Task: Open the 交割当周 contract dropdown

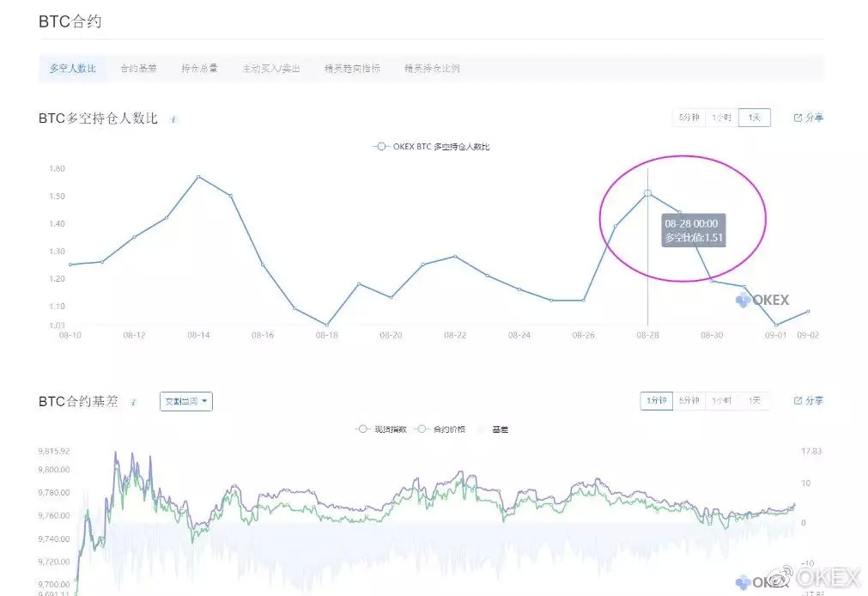Action: pyautogui.click(x=185, y=401)
